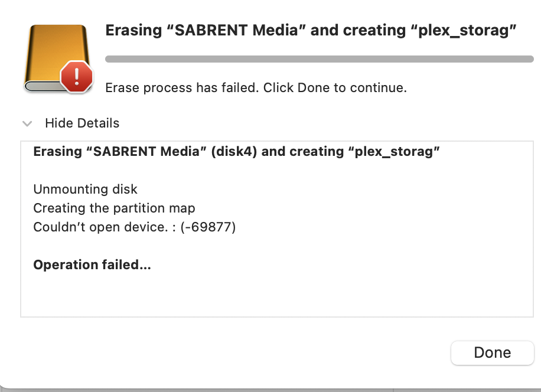Click the "Unmounting disk" log line
The width and height of the screenshot is (541, 392).
pyautogui.click(x=85, y=190)
